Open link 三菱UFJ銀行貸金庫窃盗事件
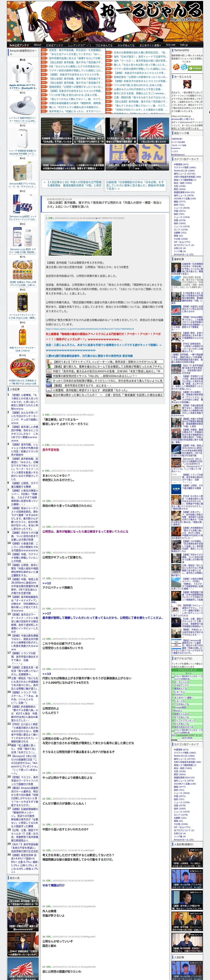The image size is (210, 980). (x=89, y=356)
